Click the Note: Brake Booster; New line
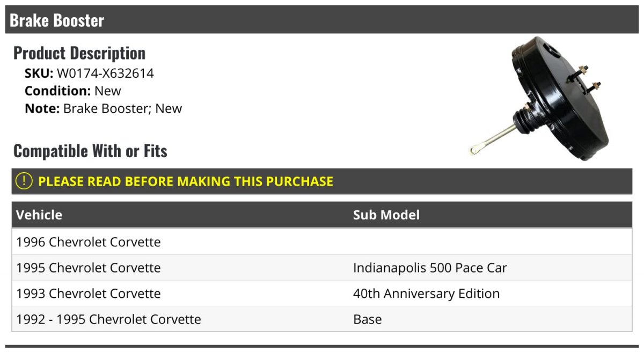The width and height of the screenshot is (644, 353). (x=103, y=108)
